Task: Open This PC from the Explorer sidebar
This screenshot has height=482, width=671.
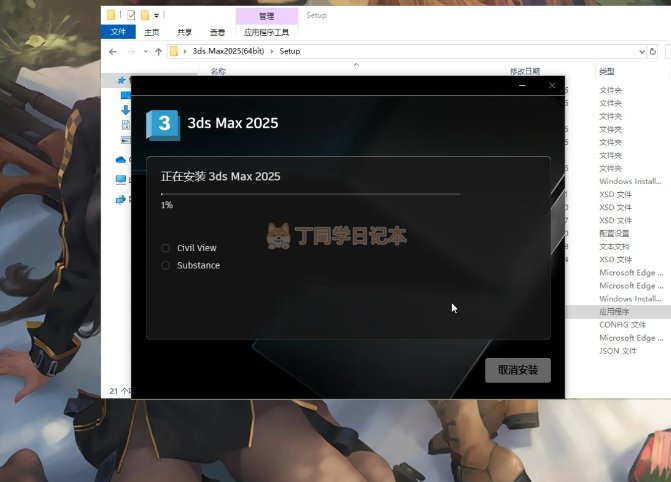Action: [121, 179]
